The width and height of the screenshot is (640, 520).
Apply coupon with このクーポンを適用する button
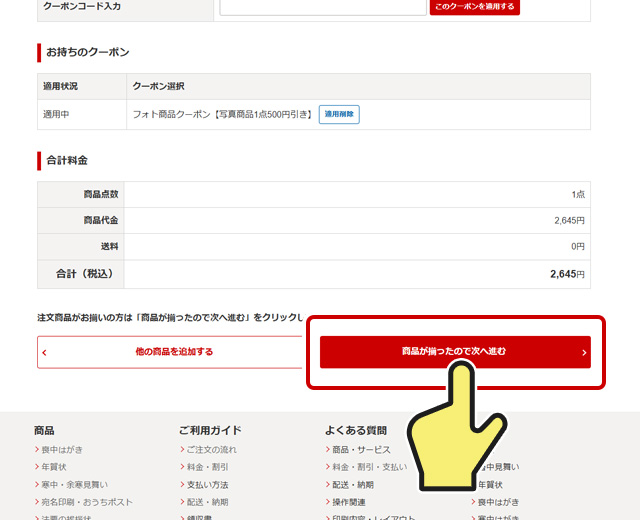tap(474, 7)
